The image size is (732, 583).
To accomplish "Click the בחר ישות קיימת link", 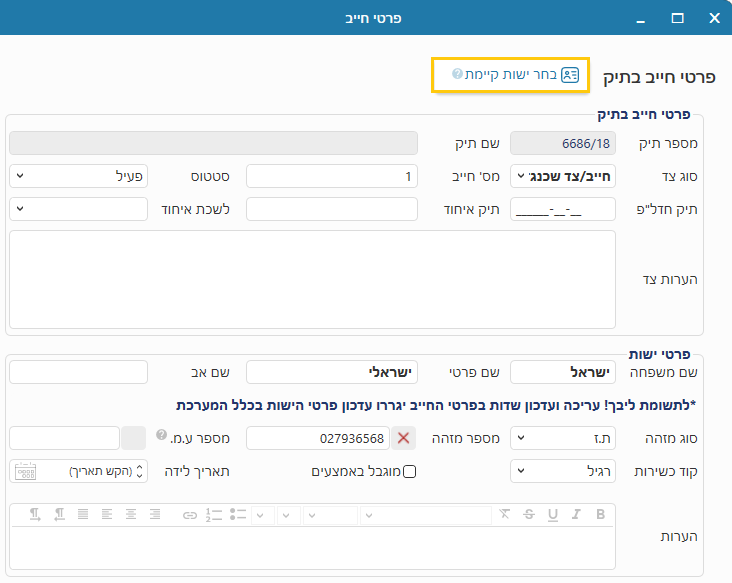I will tap(510, 75).
